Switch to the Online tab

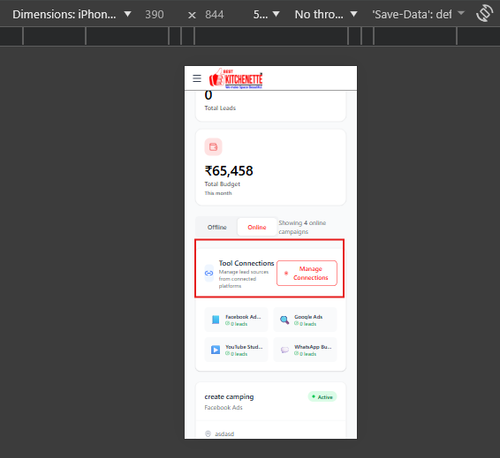point(257,227)
